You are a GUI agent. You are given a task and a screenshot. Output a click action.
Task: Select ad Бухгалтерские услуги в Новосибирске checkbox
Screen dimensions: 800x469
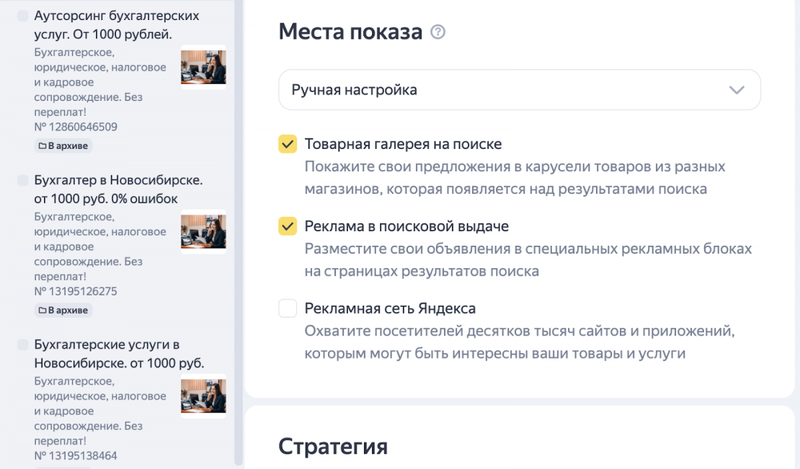23,345
